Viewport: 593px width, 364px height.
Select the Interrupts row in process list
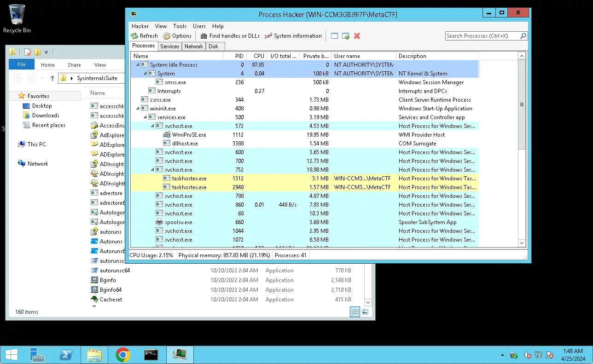click(x=304, y=91)
